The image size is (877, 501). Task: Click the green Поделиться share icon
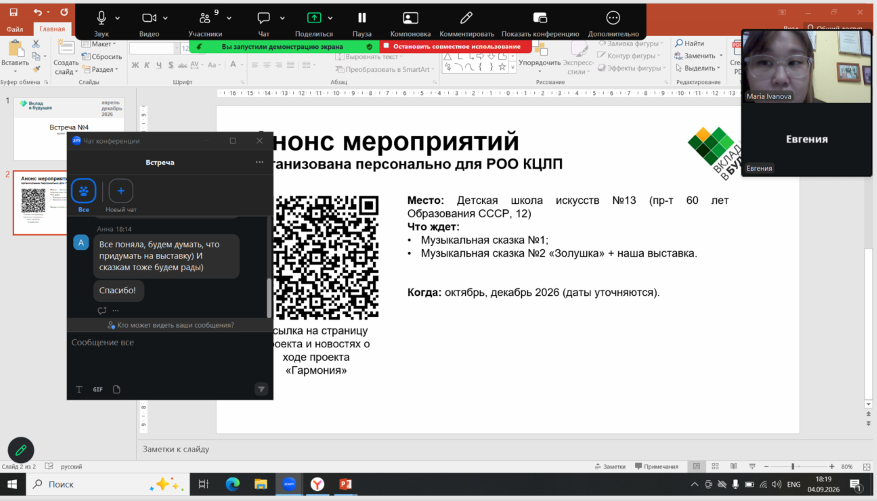coord(314,18)
